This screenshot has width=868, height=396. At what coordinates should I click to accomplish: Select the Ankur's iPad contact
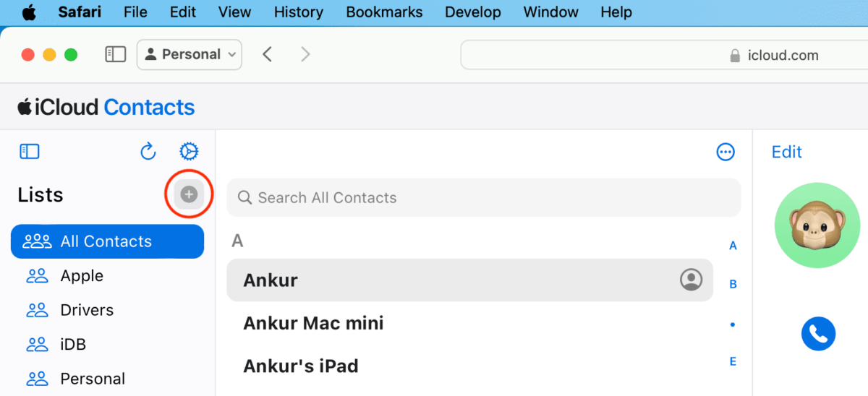click(469, 366)
